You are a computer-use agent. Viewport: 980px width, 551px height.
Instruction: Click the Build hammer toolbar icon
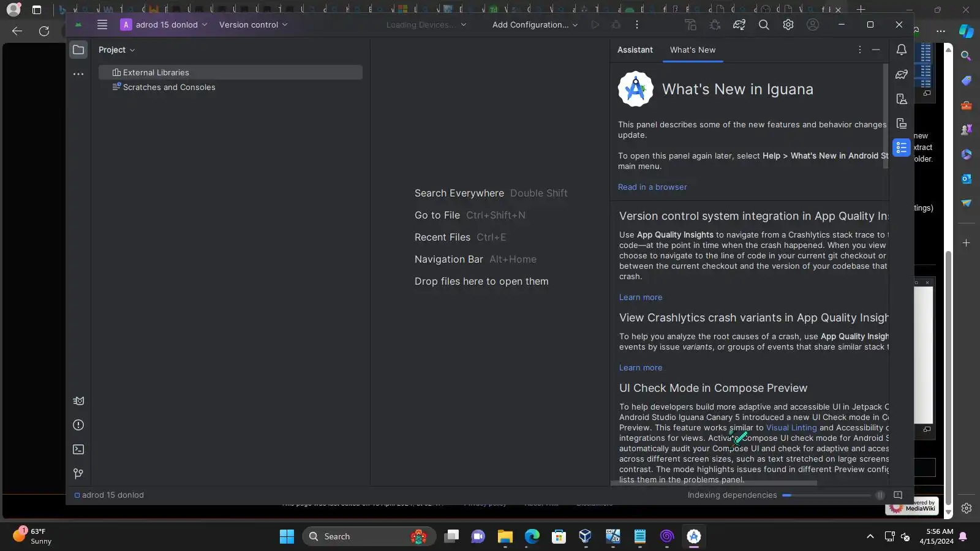click(691, 24)
